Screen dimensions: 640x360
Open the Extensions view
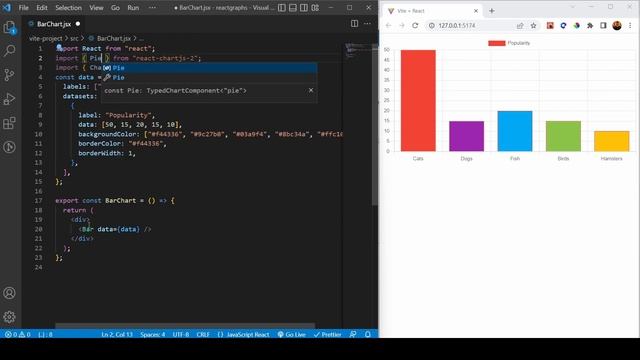point(9,123)
